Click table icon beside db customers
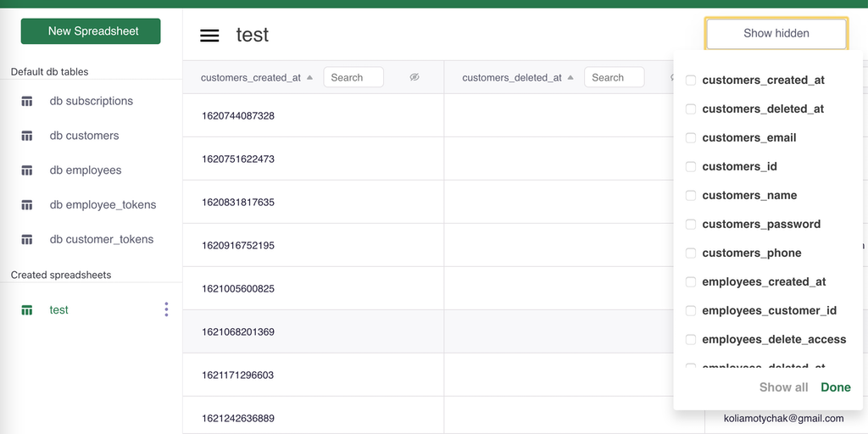Image resolution: width=868 pixels, height=434 pixels. point(27,136)
